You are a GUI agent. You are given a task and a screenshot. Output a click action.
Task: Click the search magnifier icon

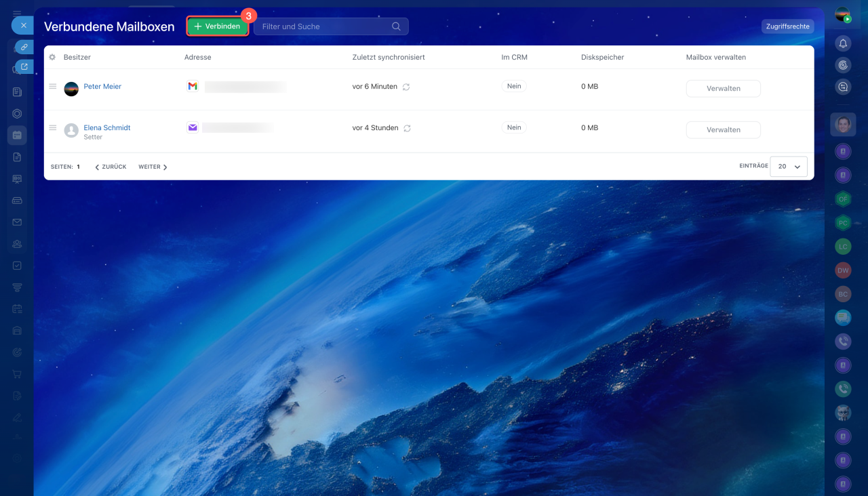tap(396, 26)
